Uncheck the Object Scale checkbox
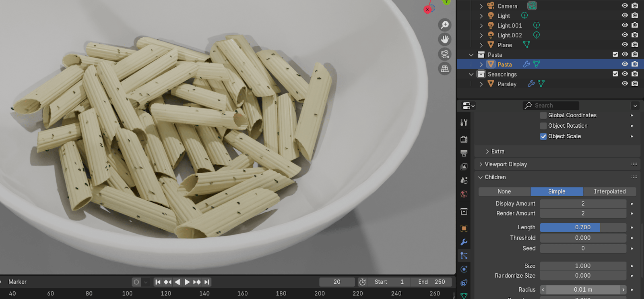 click(543, 136)
